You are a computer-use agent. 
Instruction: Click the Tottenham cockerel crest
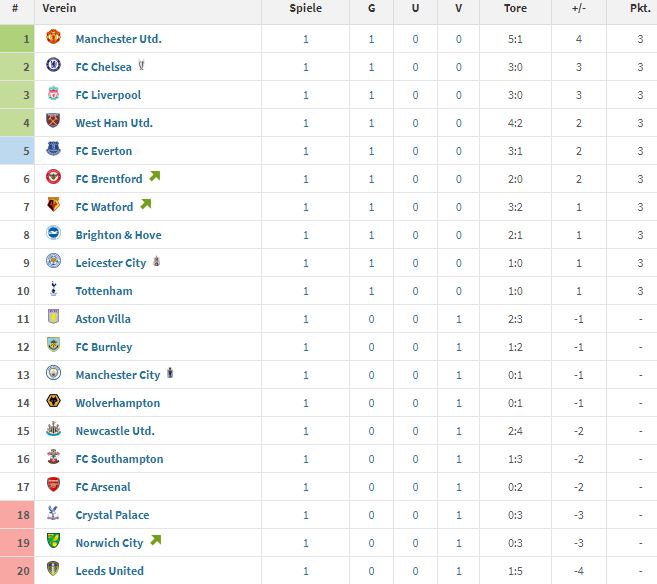point(53,289)
